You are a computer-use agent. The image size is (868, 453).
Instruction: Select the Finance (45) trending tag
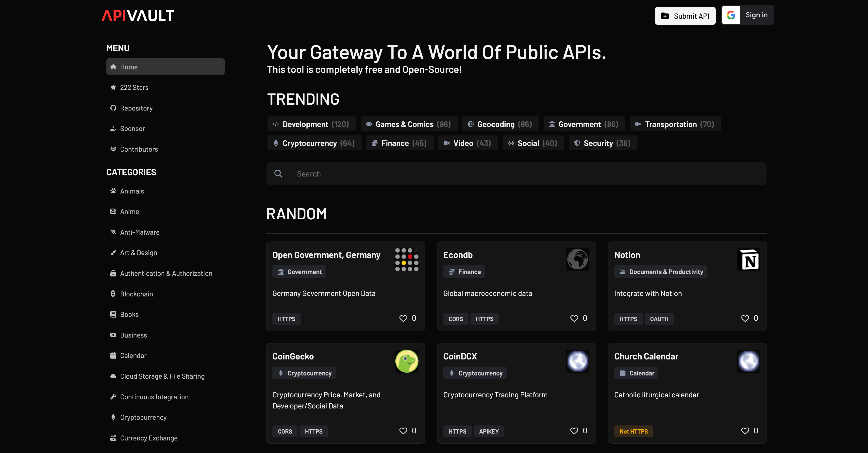point(400,143)
